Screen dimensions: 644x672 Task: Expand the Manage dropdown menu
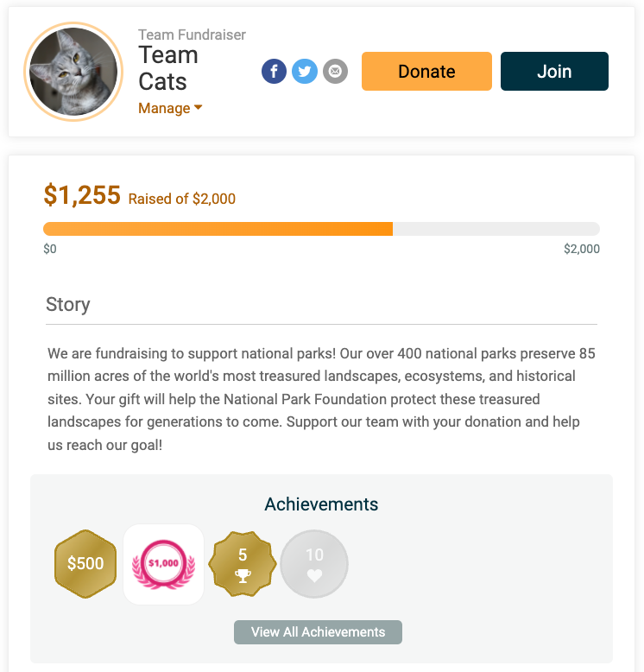[x=170, y=108]
